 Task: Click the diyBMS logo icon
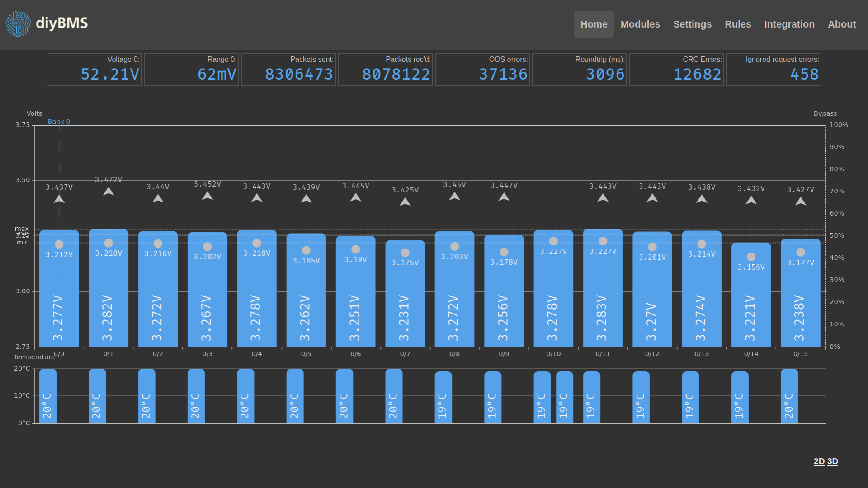pos(19,24)
